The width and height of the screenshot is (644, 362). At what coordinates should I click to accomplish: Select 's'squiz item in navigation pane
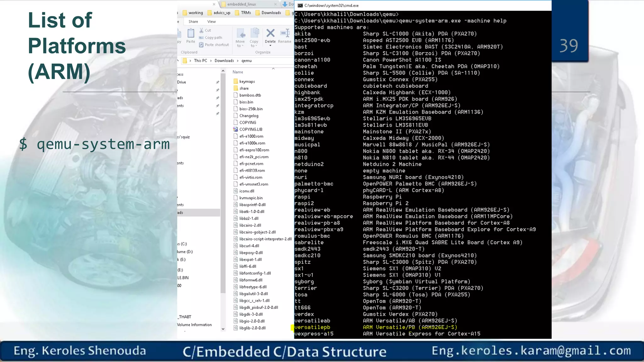point(184,137)
